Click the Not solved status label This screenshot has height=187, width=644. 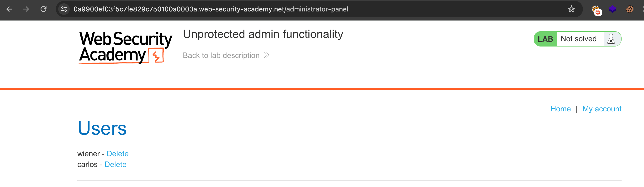(579, 39)
